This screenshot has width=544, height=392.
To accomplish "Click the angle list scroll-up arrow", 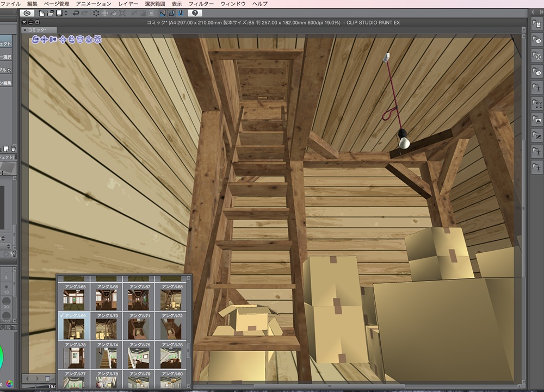I will tap(189, 277).
